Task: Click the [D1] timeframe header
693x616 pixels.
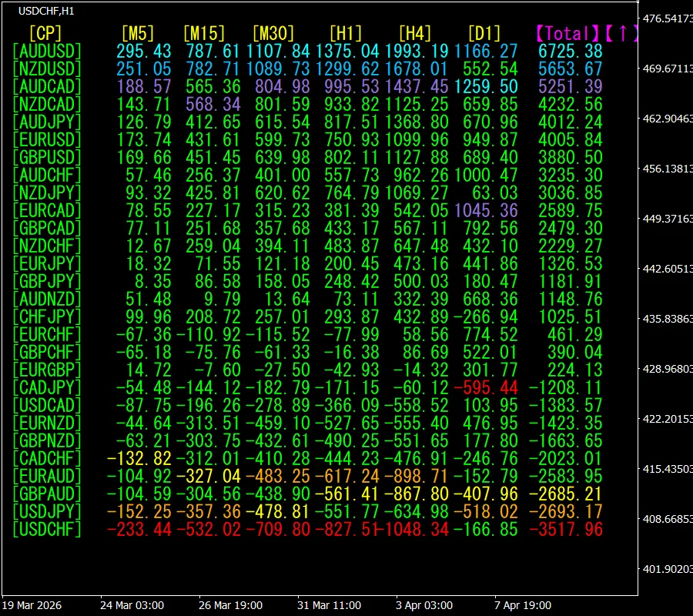Action: tap(484, 33)
